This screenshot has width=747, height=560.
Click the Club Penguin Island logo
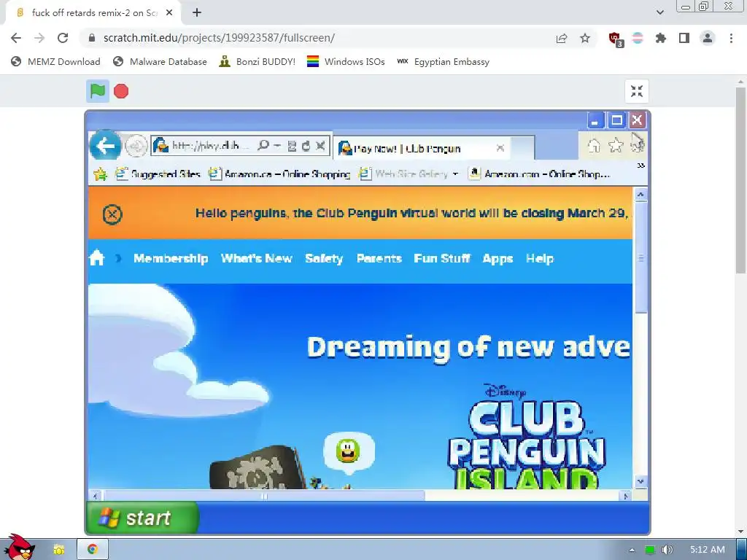click(x=527, y=437)
